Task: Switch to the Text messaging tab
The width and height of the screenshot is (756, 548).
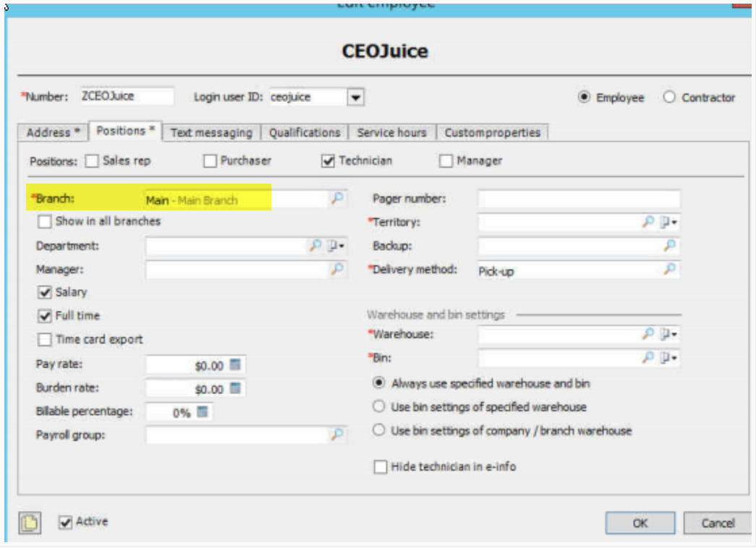Action: 211,132
